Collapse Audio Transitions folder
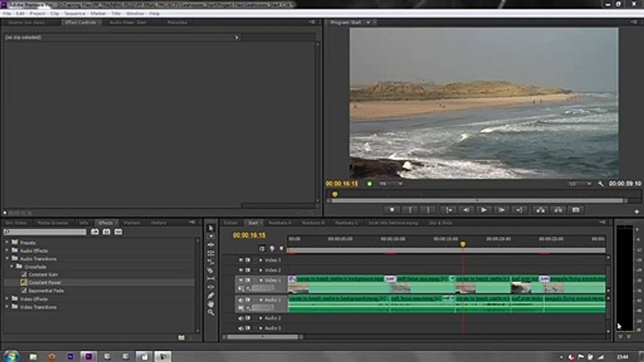 [7, 258]
